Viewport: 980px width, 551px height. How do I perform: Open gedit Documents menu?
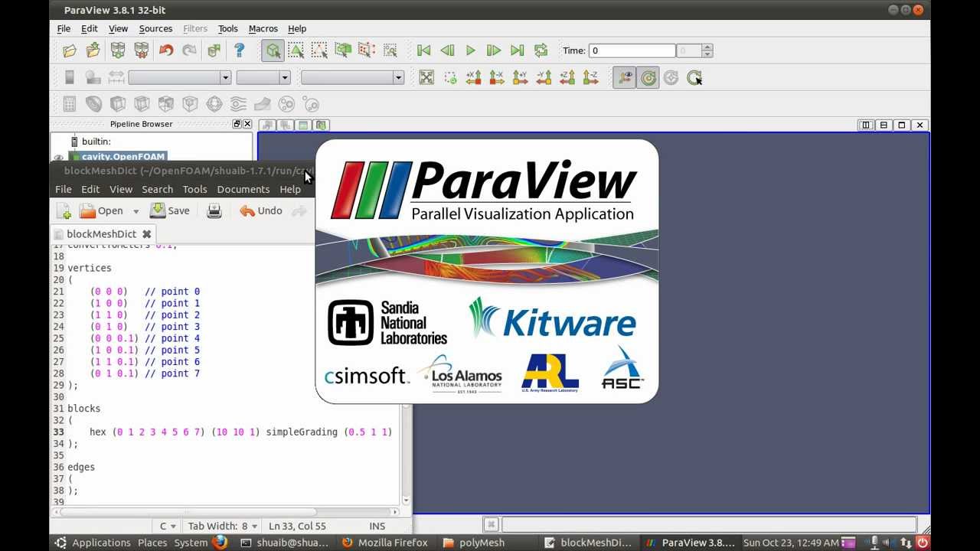click(x=243, y=189)
